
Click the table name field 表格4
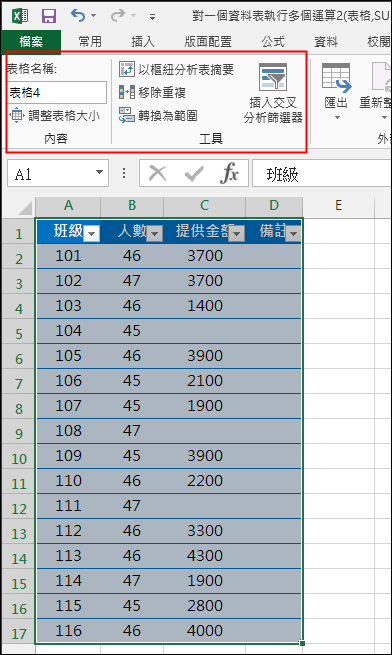(x=57, y=92)
